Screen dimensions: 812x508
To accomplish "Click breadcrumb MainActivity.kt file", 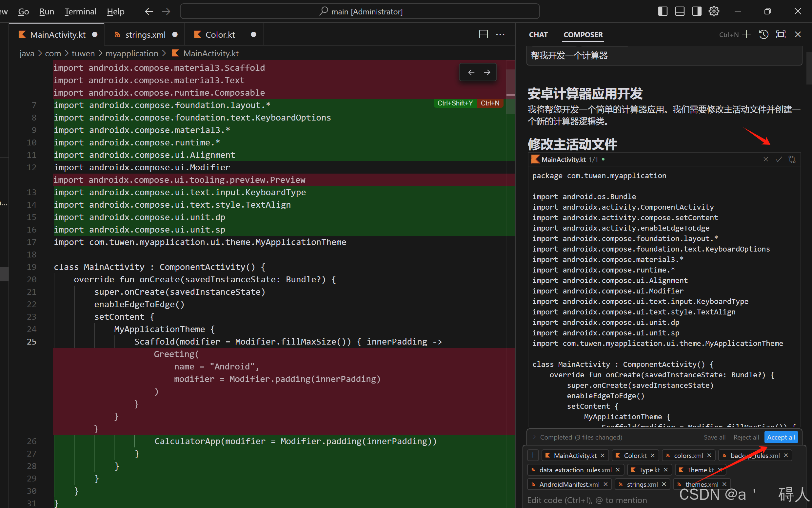I will pyautogui.click(x=205, y=53).
